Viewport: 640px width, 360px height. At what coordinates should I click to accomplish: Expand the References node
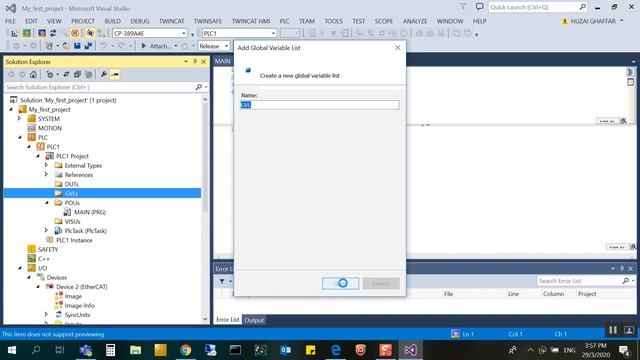click(47, 175)
